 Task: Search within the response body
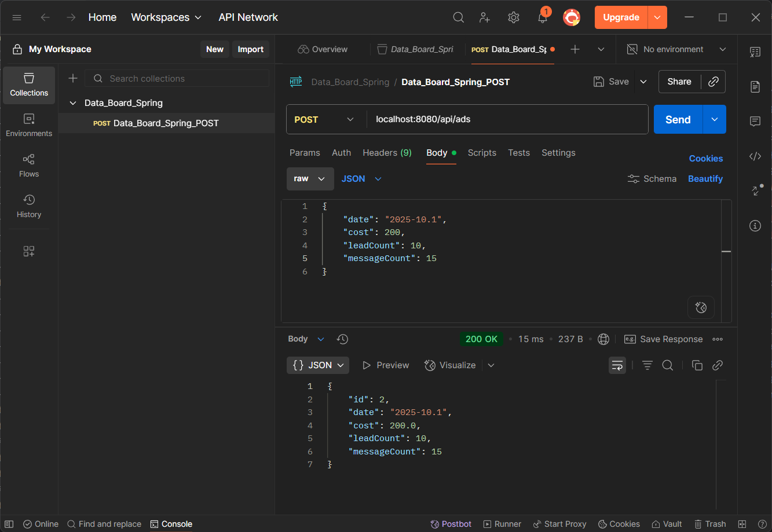(667, 365)
